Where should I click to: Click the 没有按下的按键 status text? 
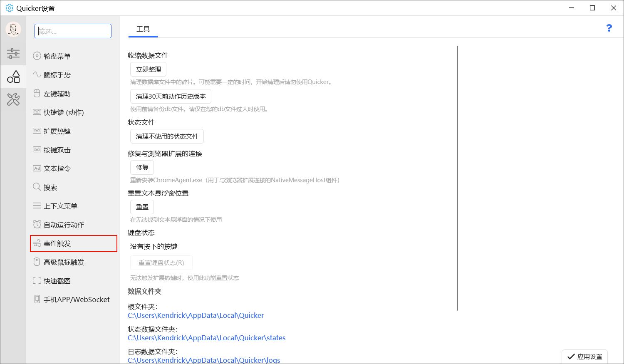point(154,246)
